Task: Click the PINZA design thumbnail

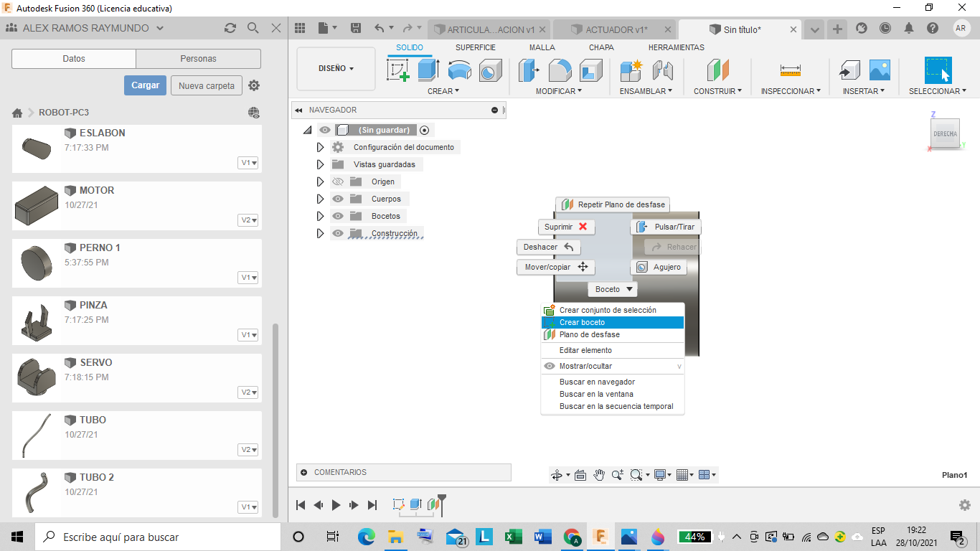Action: coord(36,321)
